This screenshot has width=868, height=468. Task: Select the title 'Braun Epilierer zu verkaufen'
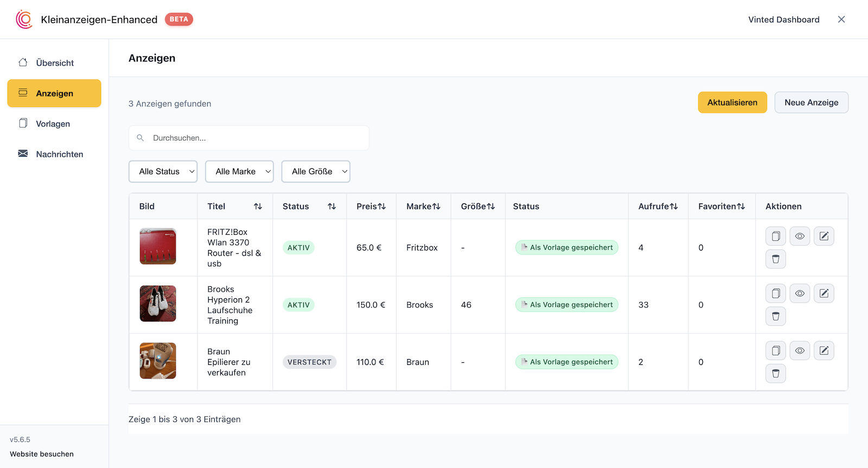[229, 362]
